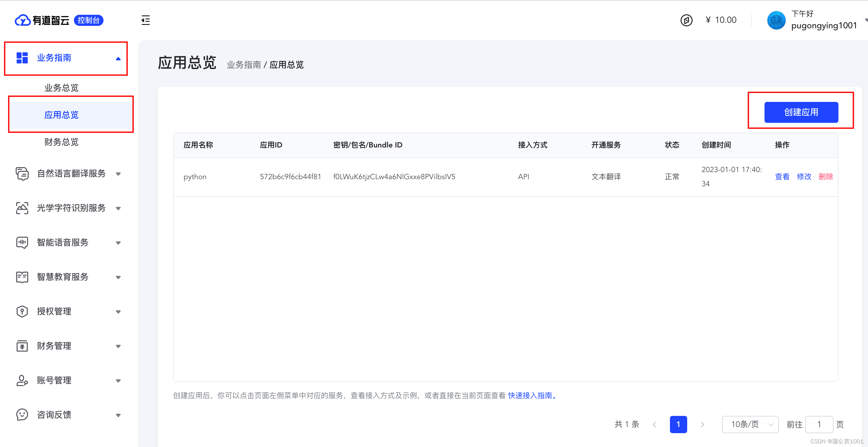Viewport: 868px width, 447px height.
Task: Expand the 账号管理 section arrow
Action: click(118, 381)
